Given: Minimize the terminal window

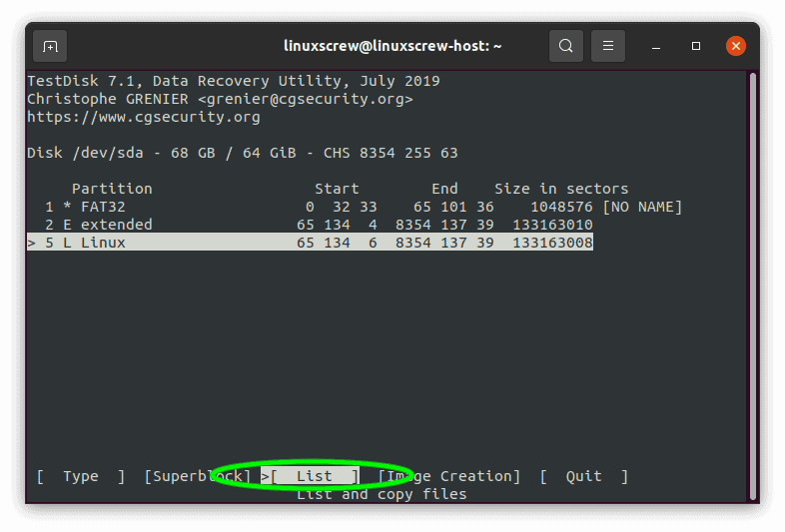Looking at the screenshot, I should coord(656,47).
